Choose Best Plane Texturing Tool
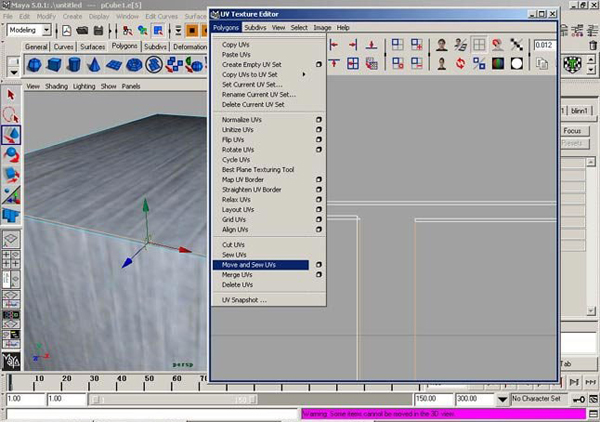This screenshot has width=600, height=422. pos(258,169)
